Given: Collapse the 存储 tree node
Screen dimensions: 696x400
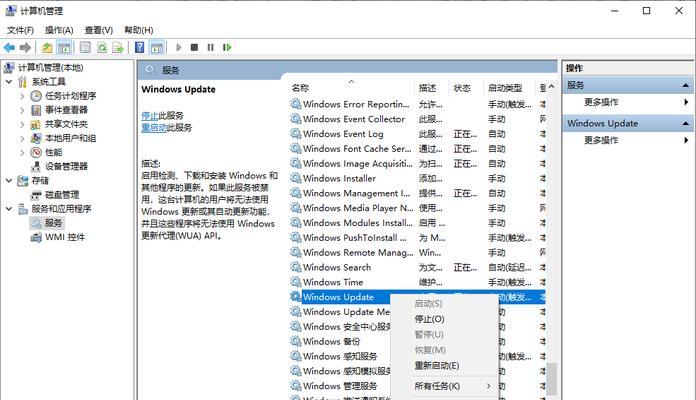Looking at the screenshot, I should [x=8, y=181].
